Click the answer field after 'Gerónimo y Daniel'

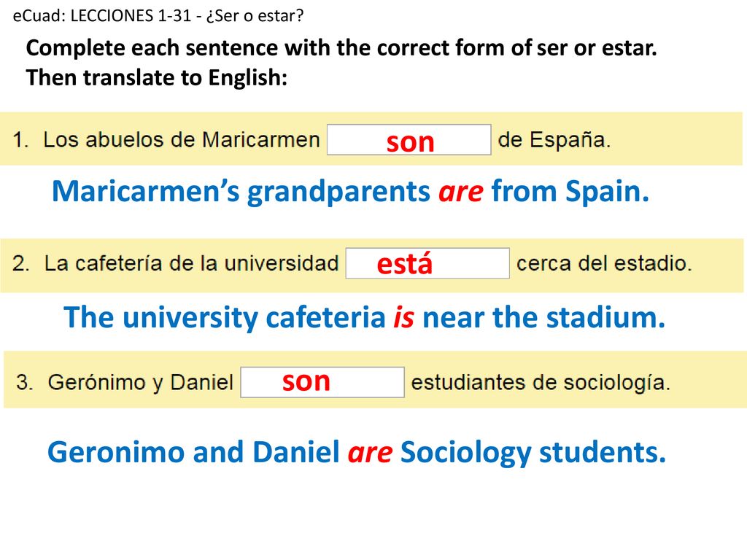pos(322,382)
